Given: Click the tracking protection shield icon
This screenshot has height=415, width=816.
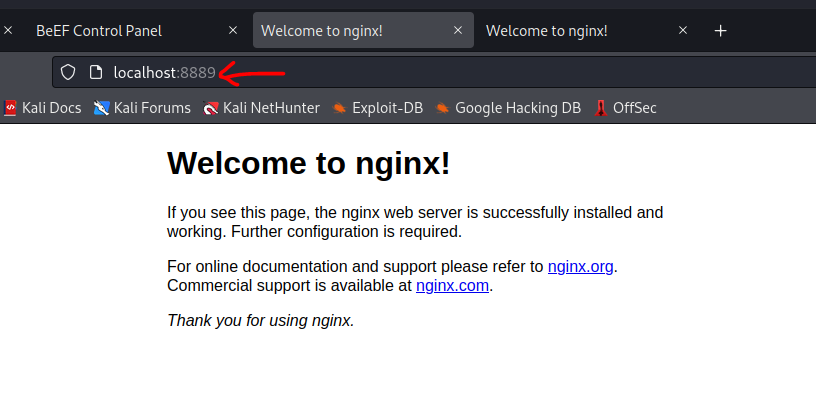Looking at the screenshot, I should (68, 72).
